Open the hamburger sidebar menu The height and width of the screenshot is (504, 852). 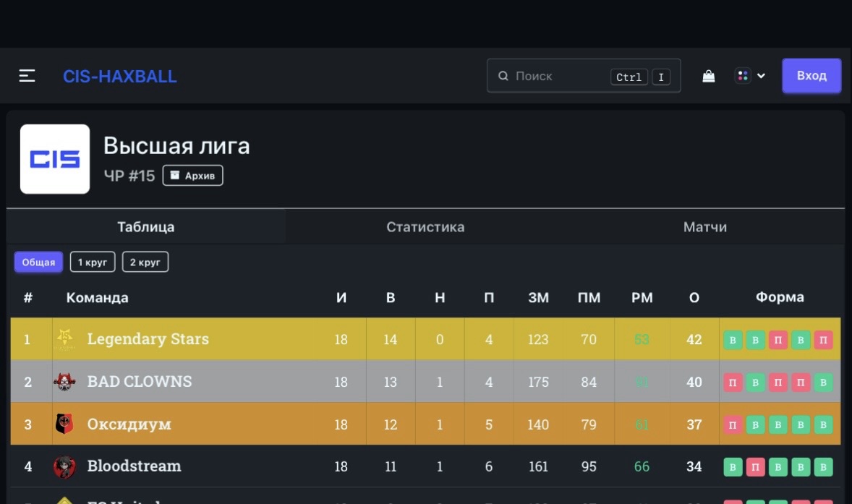point(27,76)
